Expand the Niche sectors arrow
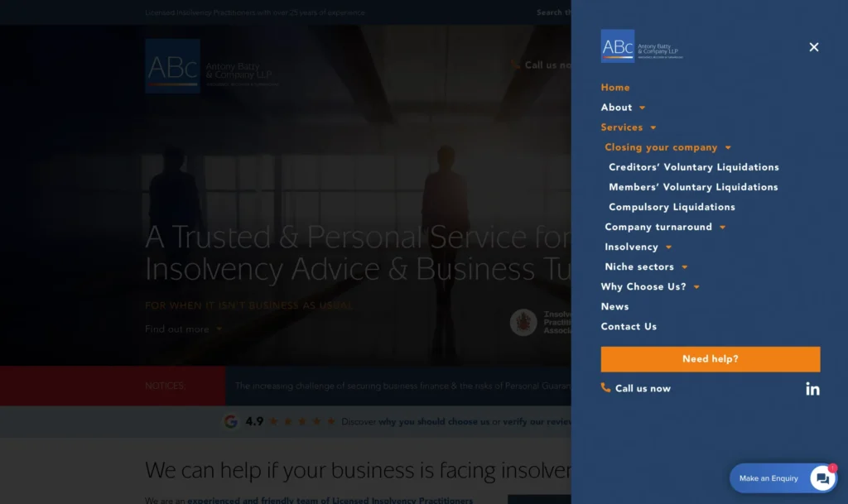Viewport: 848px width, 504px height. (x=684, y=267)
